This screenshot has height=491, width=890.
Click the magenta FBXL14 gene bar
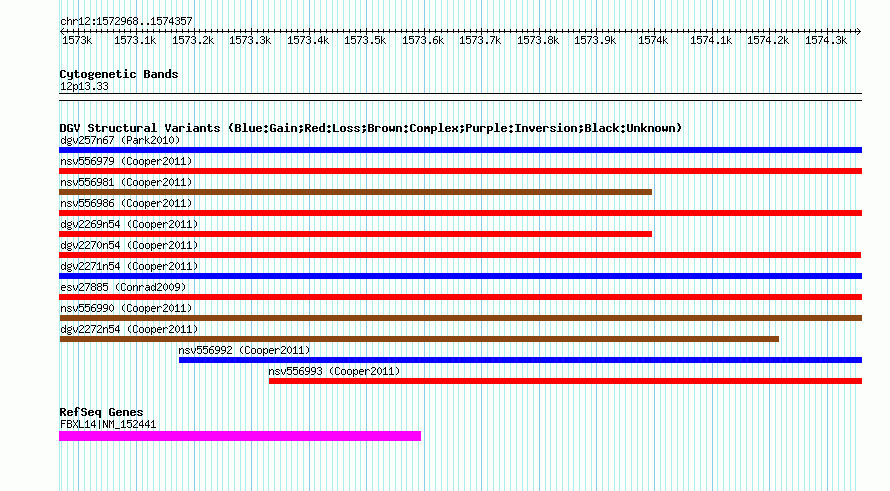pyautogui.click(x=240, y=436)
